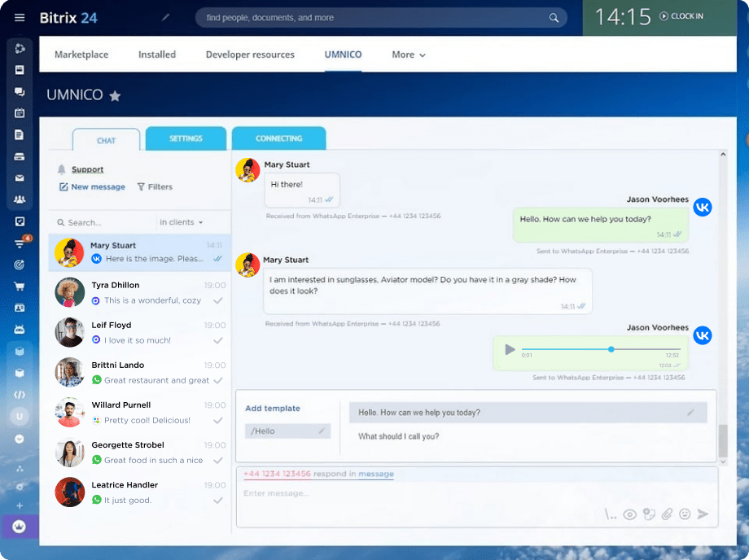The width and height of the screenshot is (749, 560).
Task: Open Georgette Strobel conversation
Action: click(139, 453)
